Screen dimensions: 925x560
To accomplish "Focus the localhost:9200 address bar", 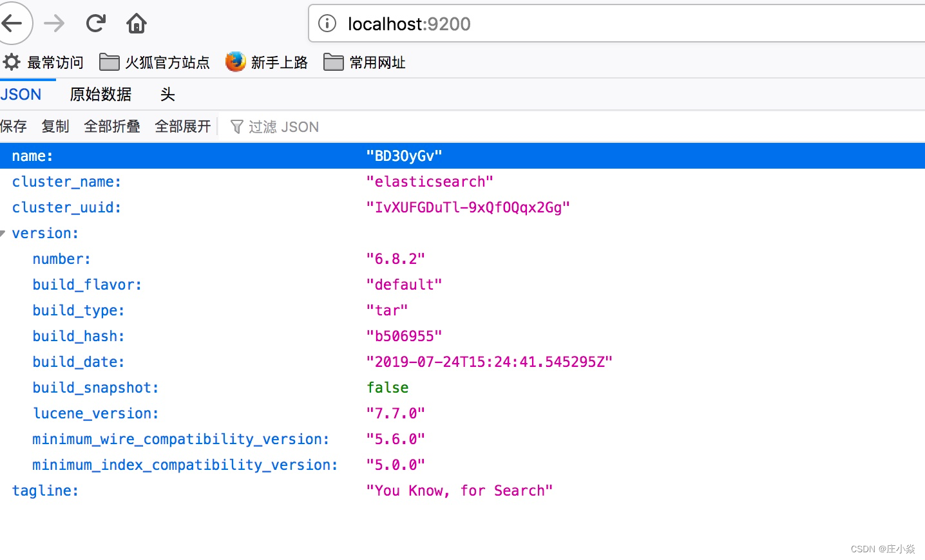I will point(617,24).
